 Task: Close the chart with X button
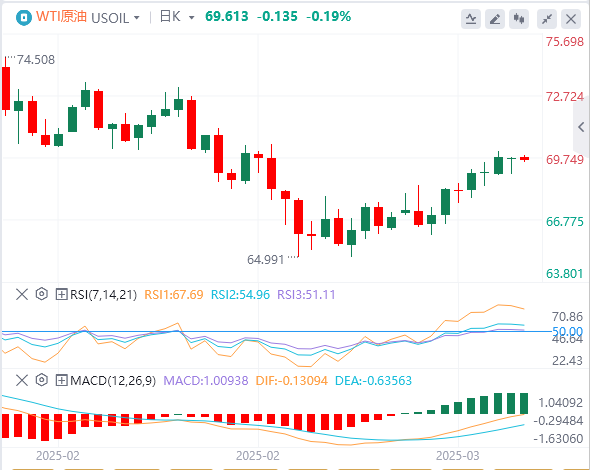(571, 19)
